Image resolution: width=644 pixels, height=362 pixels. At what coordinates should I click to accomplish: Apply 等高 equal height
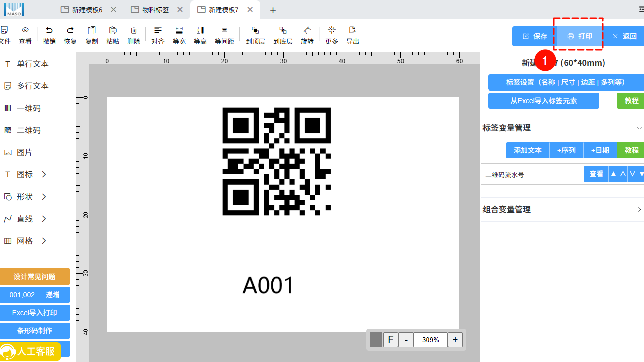point(200,30)
